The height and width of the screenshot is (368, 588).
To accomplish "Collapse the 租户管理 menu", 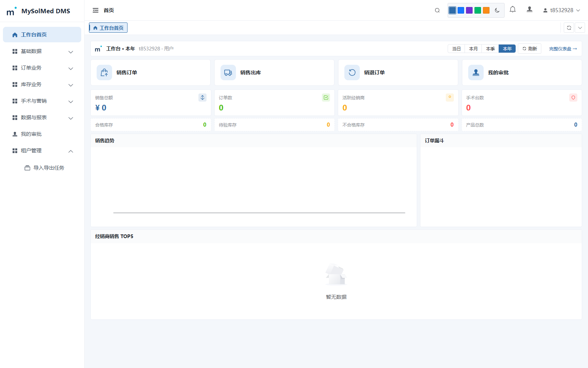I will [x=42, y=151].
